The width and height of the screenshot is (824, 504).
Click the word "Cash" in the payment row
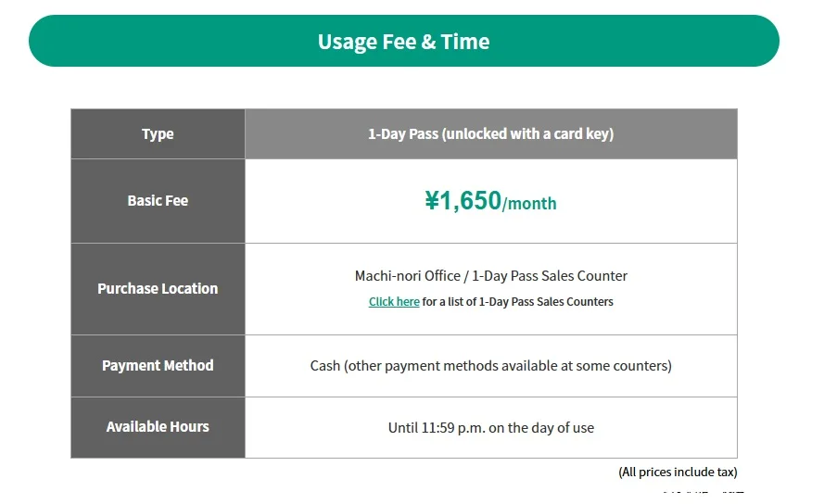324,366
